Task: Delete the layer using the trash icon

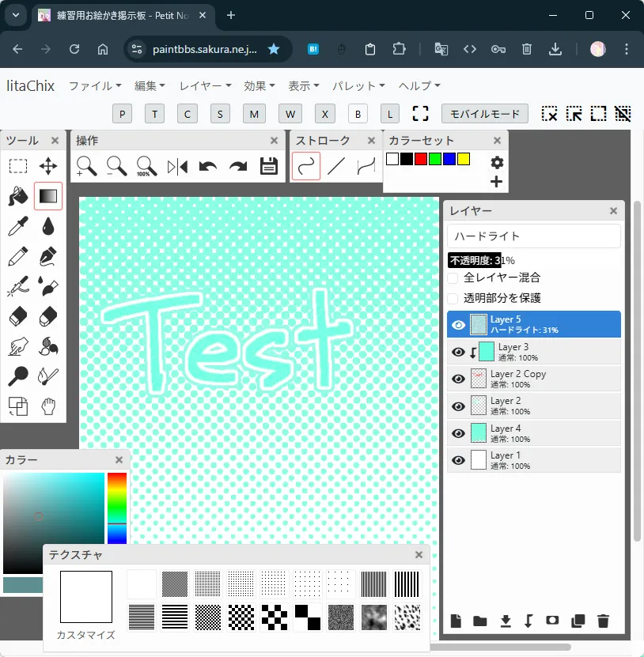Action: 603,621
